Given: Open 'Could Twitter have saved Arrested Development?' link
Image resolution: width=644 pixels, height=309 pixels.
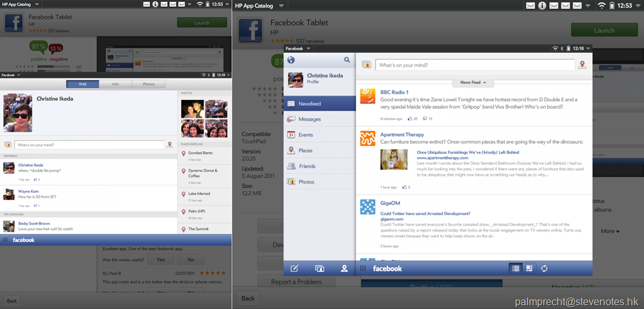Looking at the screenshot, I should click(x=425, y=214).
